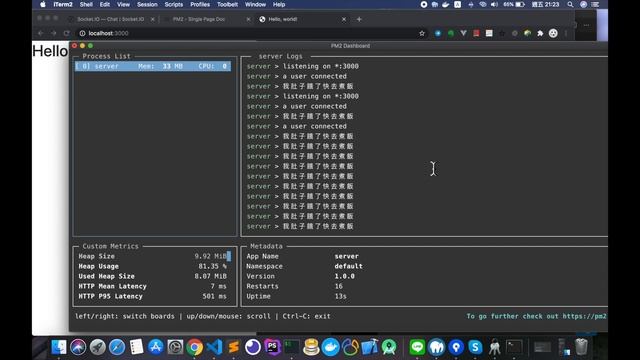Click App Name value server in Metadata

(x=347, y=256)
